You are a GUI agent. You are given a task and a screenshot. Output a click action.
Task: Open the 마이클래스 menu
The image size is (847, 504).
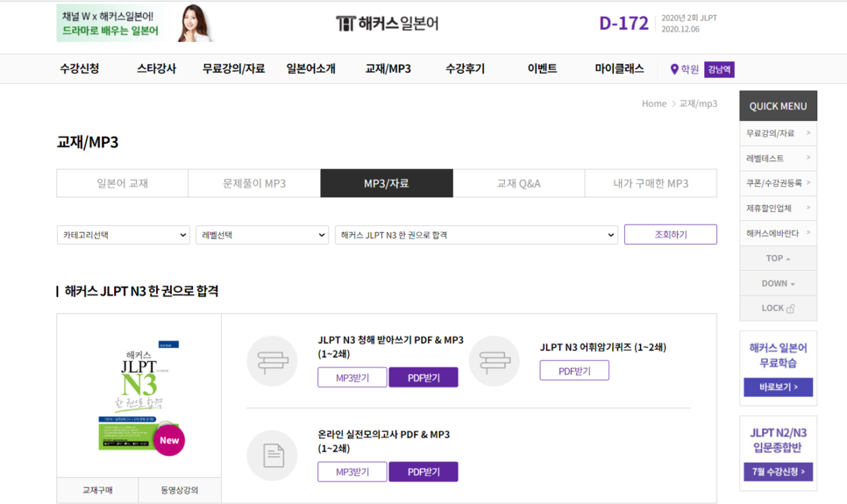(619, 68)
